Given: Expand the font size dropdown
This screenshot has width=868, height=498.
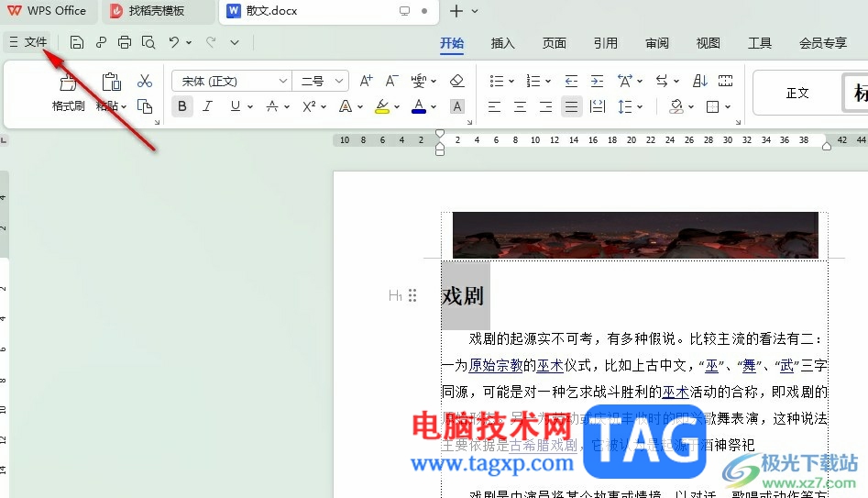Looking at the screenshot, I should [339, 82].
